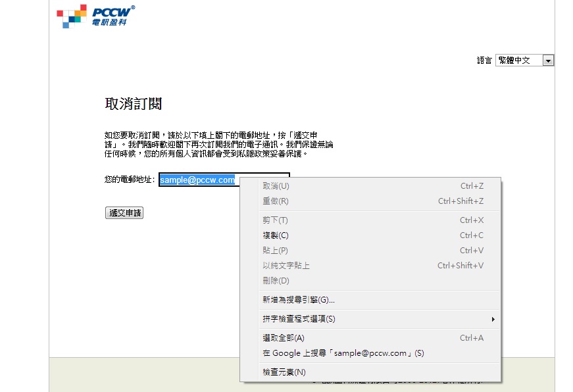Choose 重做(R) redo in context menu
The image size is (573, 392).
click(x=276, y=201)
